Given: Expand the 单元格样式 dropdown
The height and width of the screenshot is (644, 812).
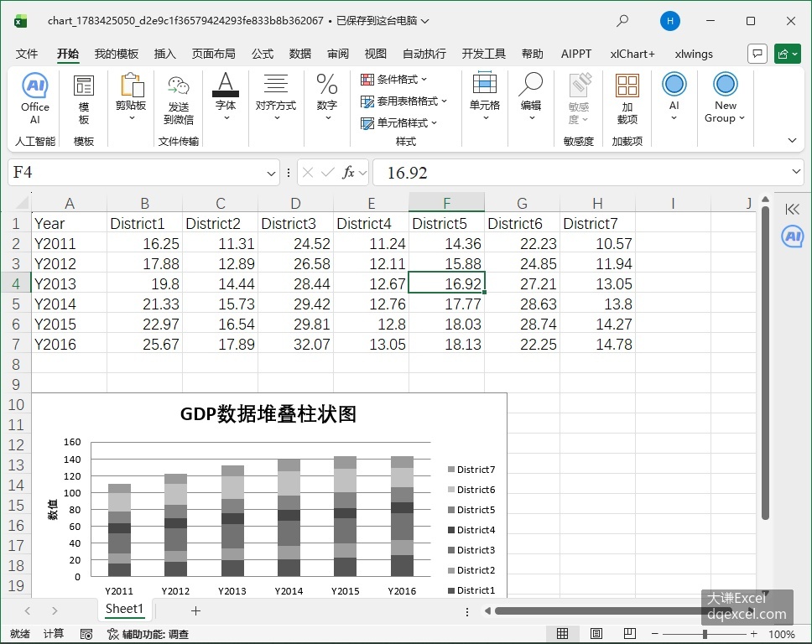Looking at the screenshot, I should point(434,122).
